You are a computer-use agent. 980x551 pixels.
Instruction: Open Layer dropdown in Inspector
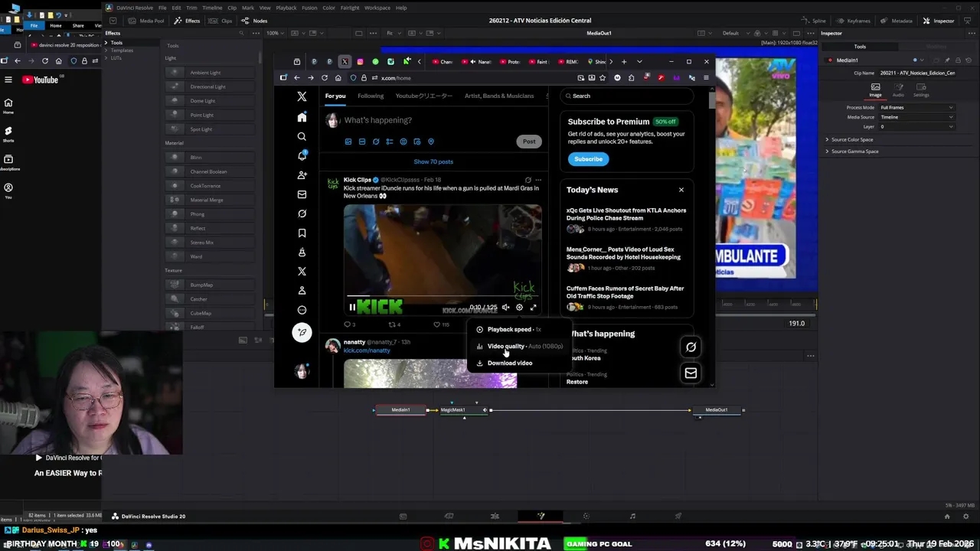916,126
